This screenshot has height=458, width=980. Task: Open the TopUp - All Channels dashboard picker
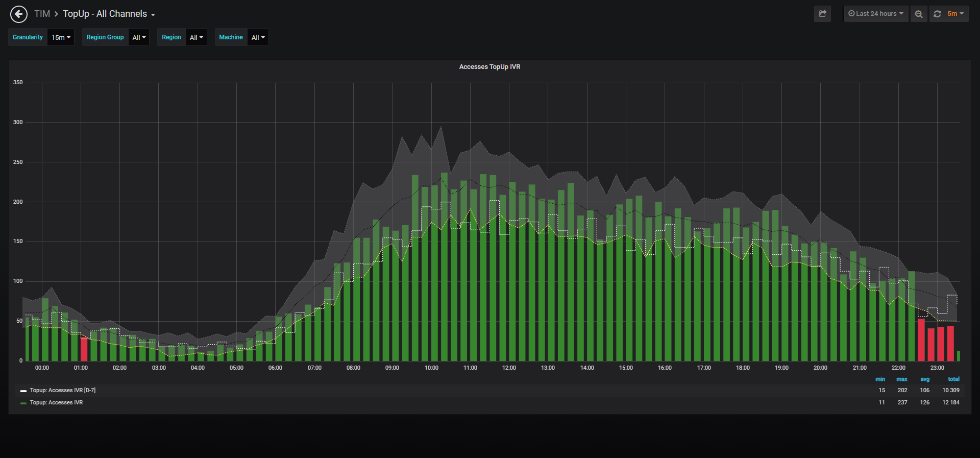tap(109, 14)
